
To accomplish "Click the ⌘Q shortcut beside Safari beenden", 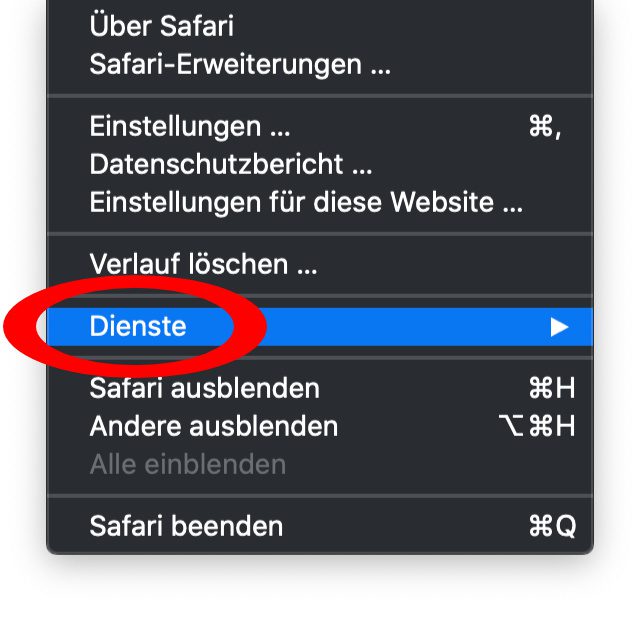I will [x=551, y=526].
